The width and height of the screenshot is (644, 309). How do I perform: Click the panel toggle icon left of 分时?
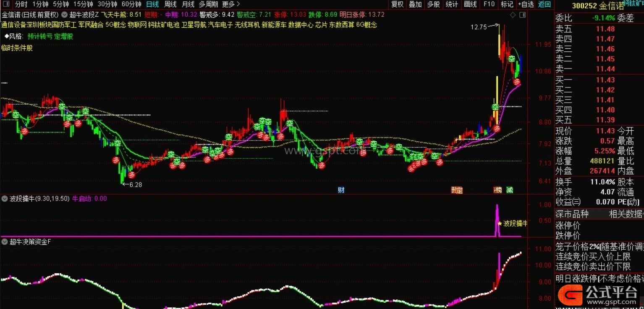(x=6, y=4)
